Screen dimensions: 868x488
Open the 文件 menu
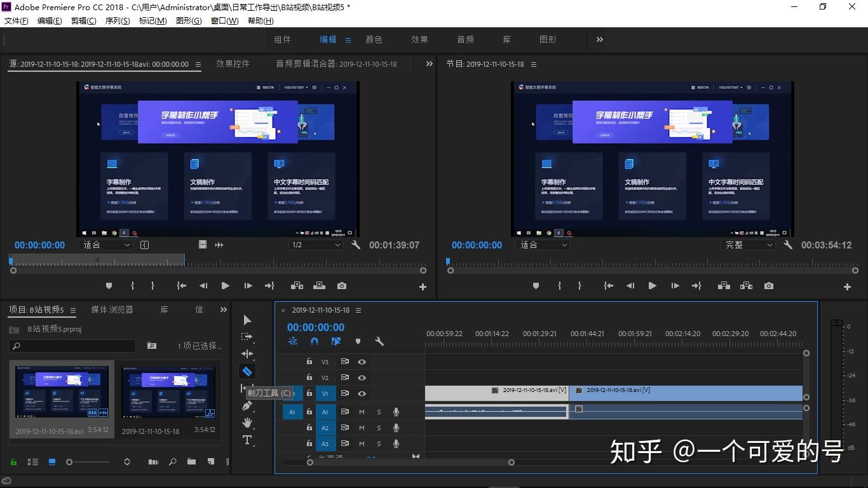coord(16,21)
